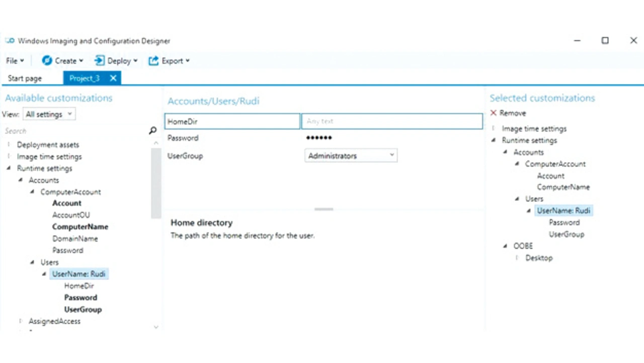The image size is (644, 363).
Task: Click the left panel vertical scrollbar
Action: coord(156,181)
